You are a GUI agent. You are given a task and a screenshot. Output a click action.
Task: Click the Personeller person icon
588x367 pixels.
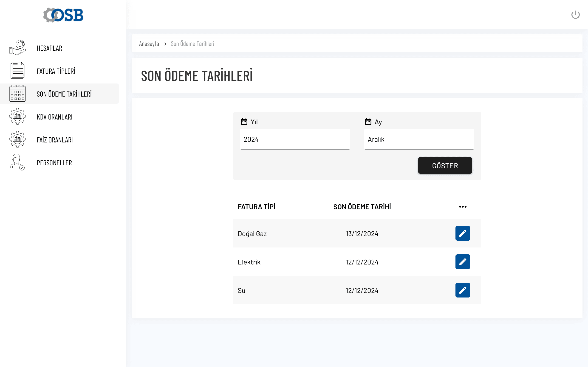(17, 162)
